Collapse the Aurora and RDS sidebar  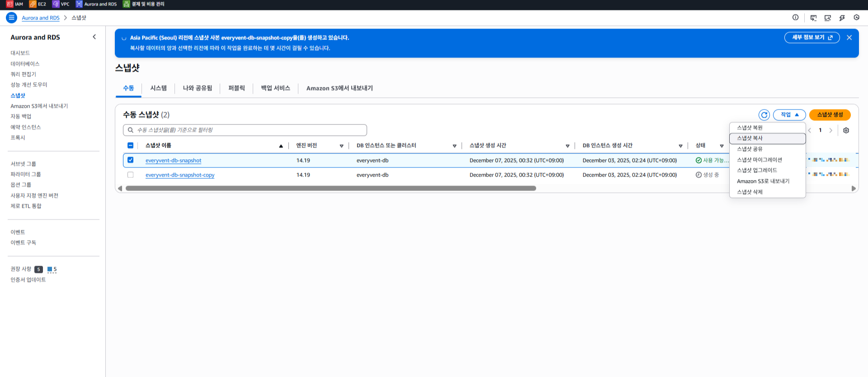point(94,37)
